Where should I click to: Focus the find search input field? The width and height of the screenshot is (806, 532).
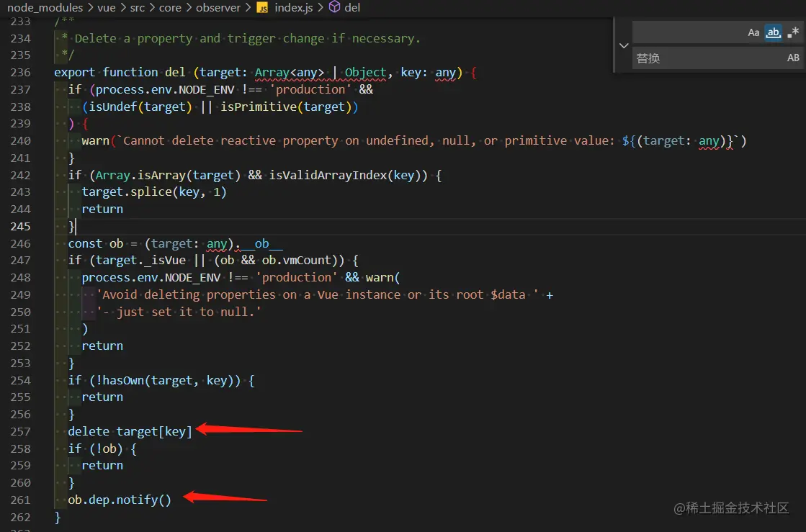pyautogui.click(x=689, y=33)
